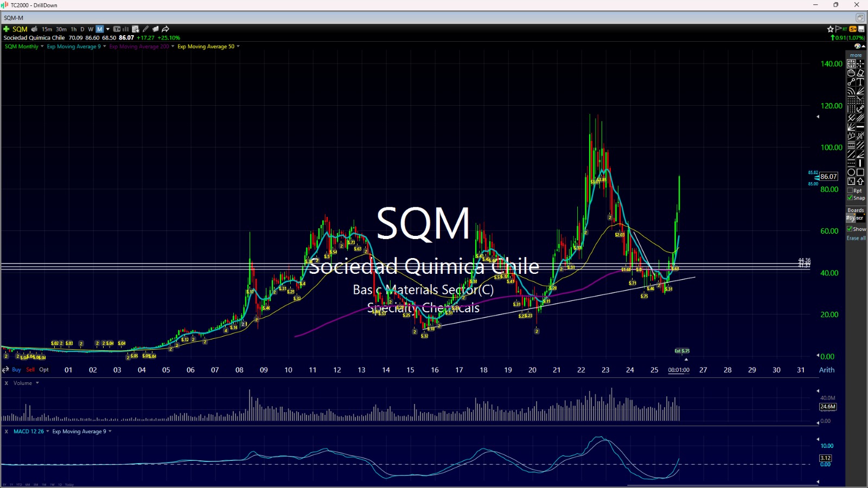Image resolution: width=868 pixels, height=488 pixels.
Task: Enable the Rpt repeat drawing checkbox
Action: coord(850,191)
